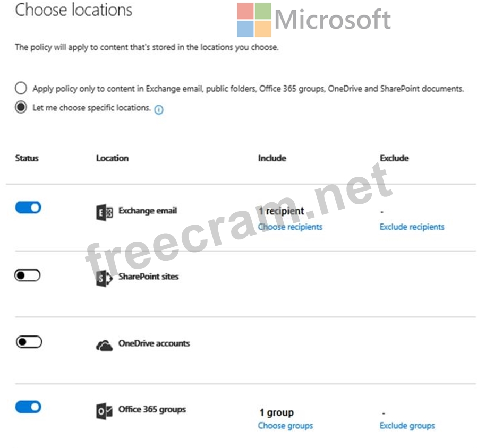
Task: Enable the OneDrive accounts toggle
Action: (x=29, y=342)
